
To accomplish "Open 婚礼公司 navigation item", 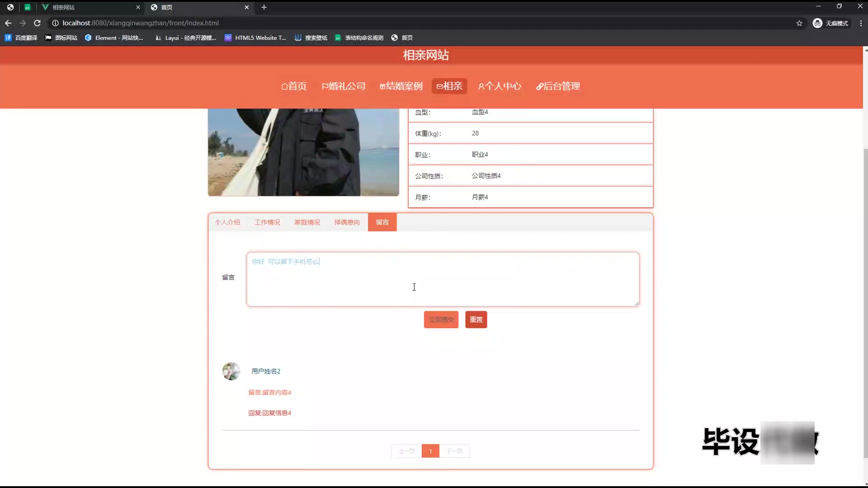I will (344, 86).
